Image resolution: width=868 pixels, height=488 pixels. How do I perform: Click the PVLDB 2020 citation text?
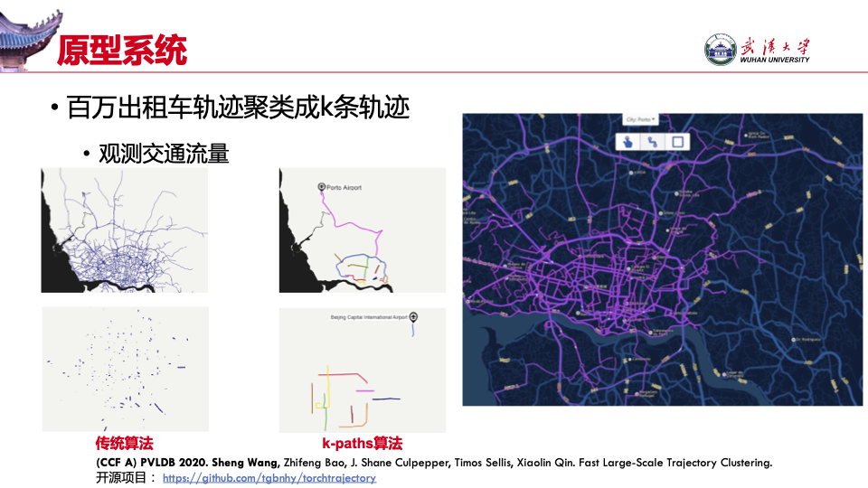point(434,462)
